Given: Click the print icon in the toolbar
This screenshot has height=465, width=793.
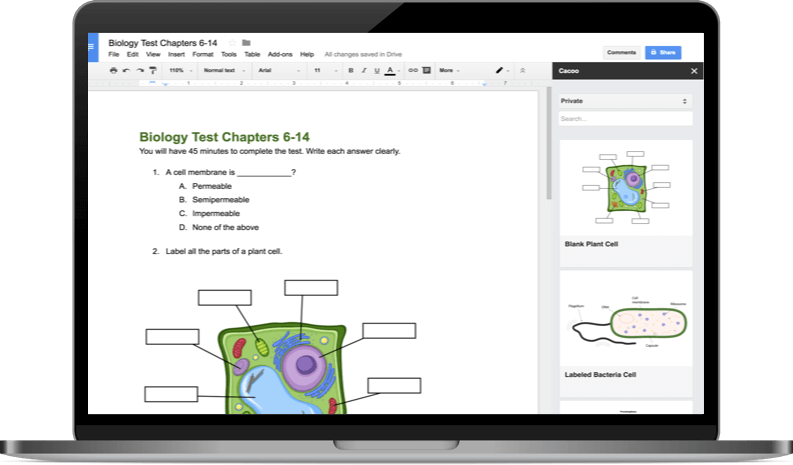Looking at the screenshot, I should [x=113, y=71].
